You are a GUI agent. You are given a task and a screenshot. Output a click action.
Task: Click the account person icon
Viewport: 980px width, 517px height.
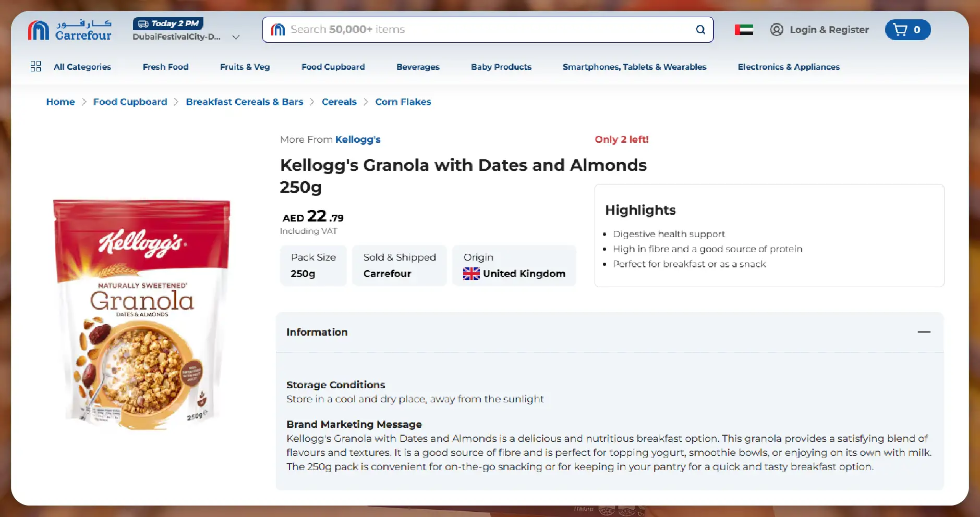click(x=776, y=30)
